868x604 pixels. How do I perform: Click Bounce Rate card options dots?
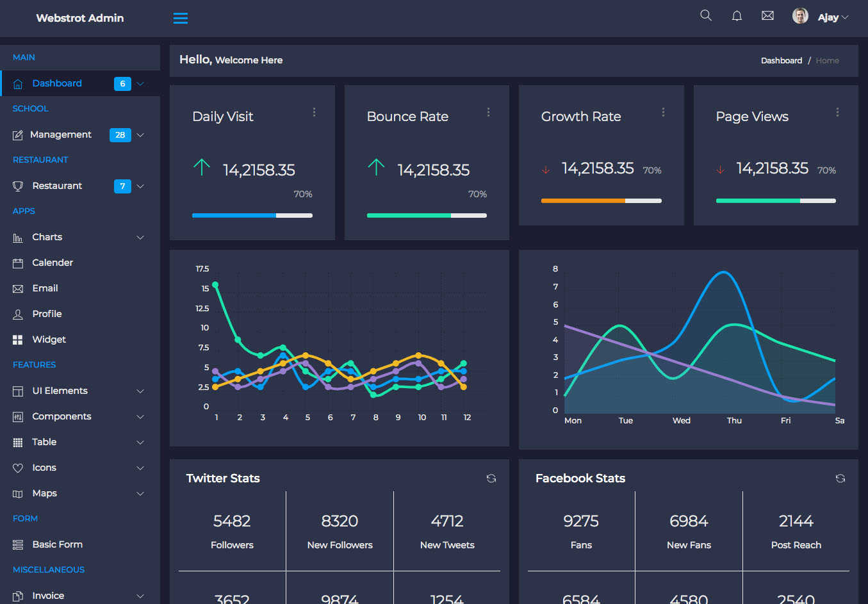point(488,112)
